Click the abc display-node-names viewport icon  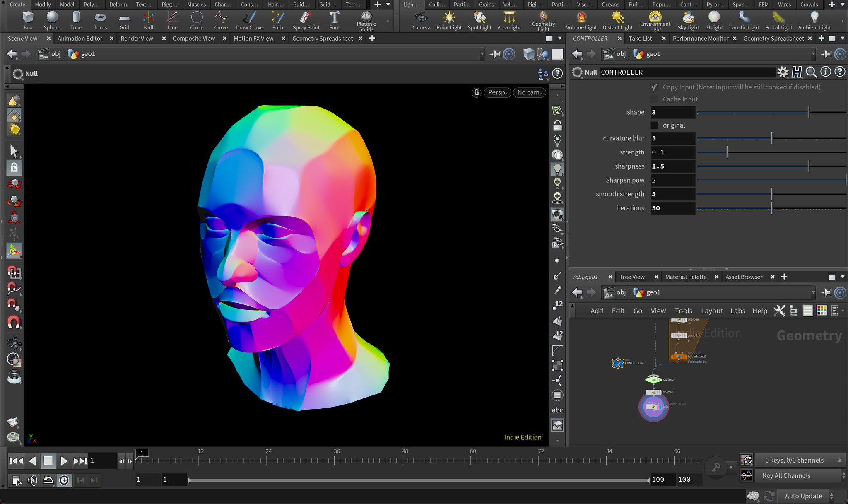click(x=557, y=410)
